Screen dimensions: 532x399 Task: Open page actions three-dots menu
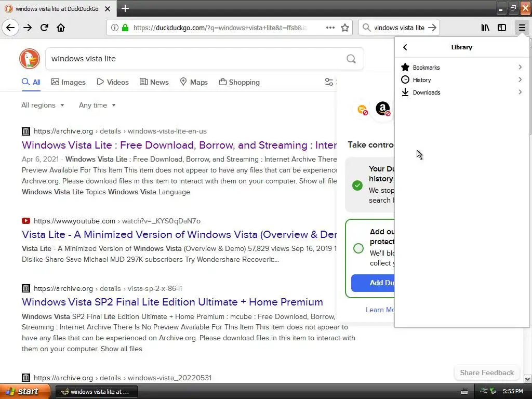[x=330, y=28]
